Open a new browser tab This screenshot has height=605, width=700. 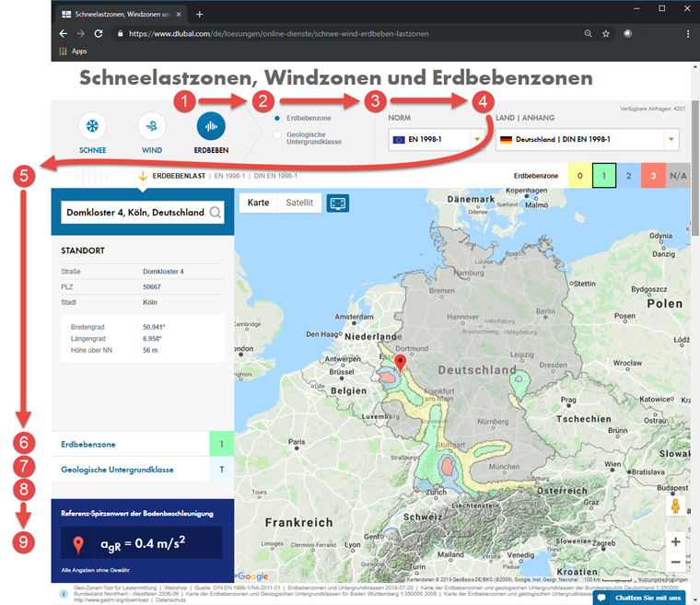200,15
